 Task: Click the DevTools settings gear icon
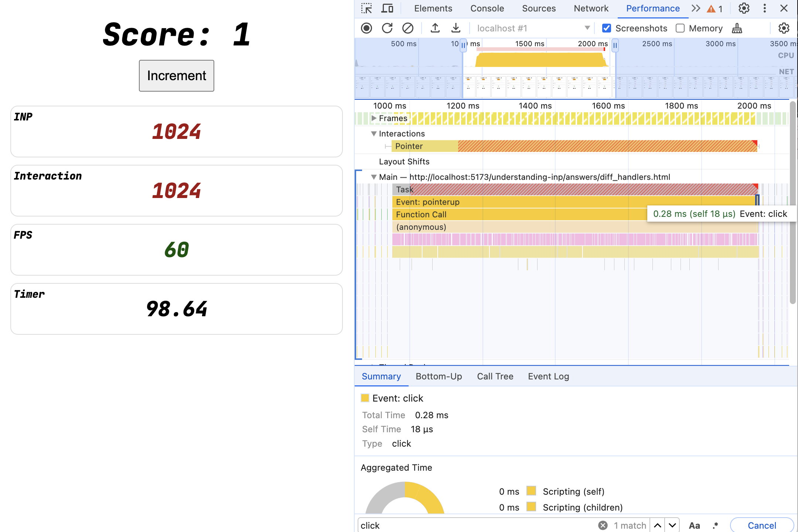pyautogui.click(x=744, y=8)
